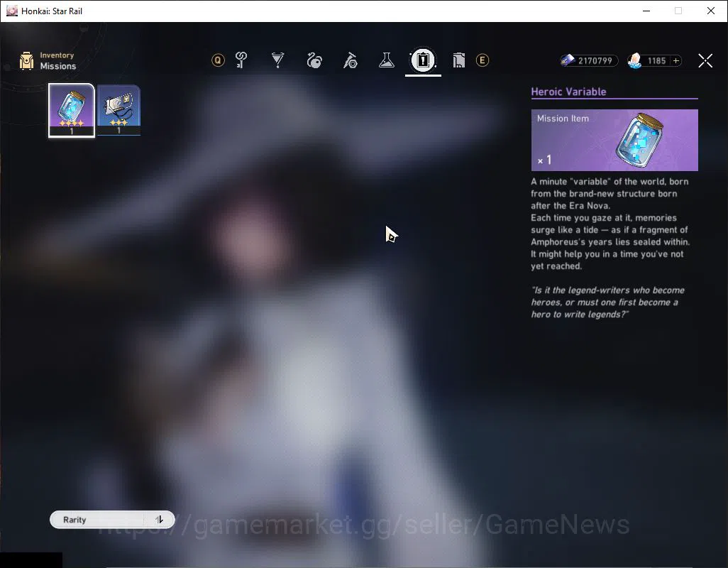
Task: Click the Honkai: Star Rail title bar icon
Action: (x=11, y=11)
